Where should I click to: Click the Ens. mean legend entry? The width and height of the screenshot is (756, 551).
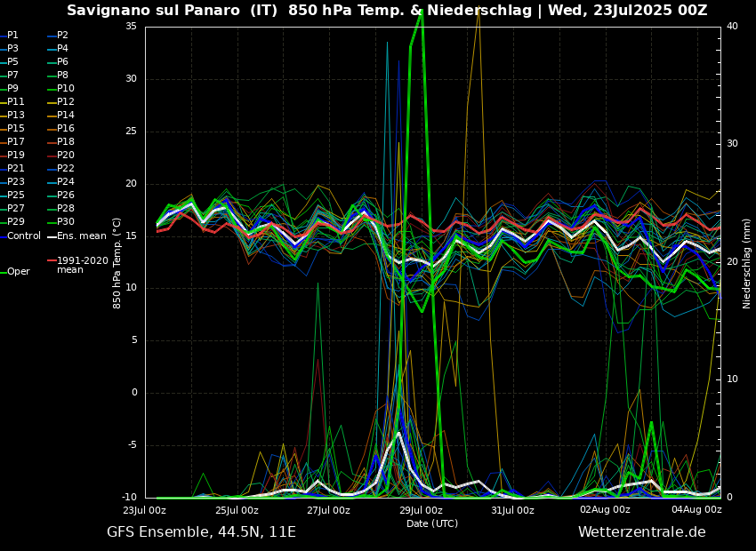click(76, 236)
